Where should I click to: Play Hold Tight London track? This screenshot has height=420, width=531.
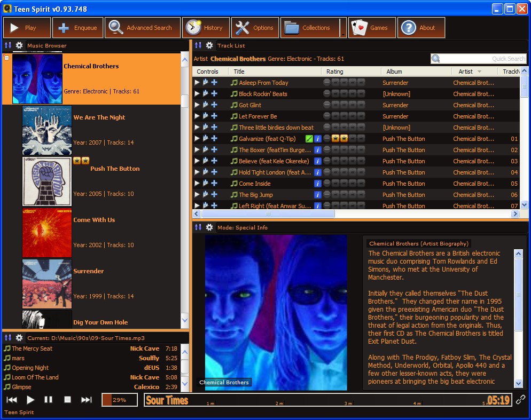tap(197, 172)
